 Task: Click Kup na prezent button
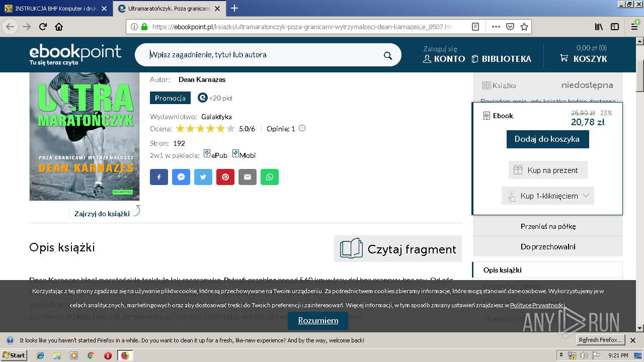click(548, 170)
